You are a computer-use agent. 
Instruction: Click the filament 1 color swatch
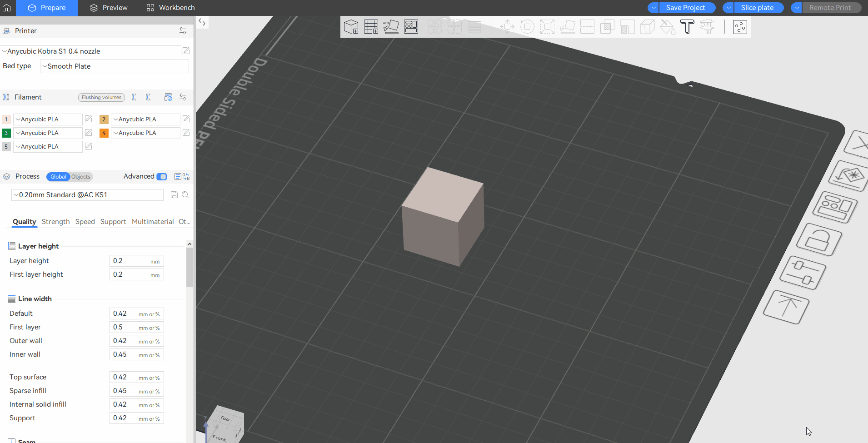(x=6, y=119)
